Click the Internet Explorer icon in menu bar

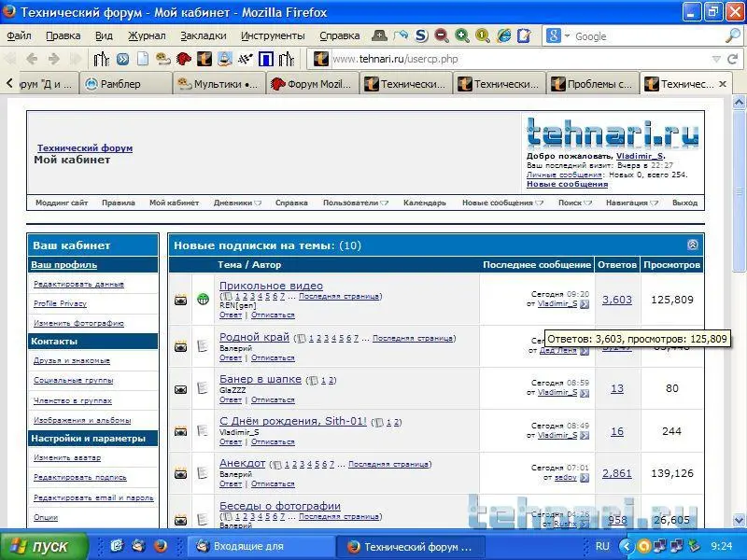point(503,35)
